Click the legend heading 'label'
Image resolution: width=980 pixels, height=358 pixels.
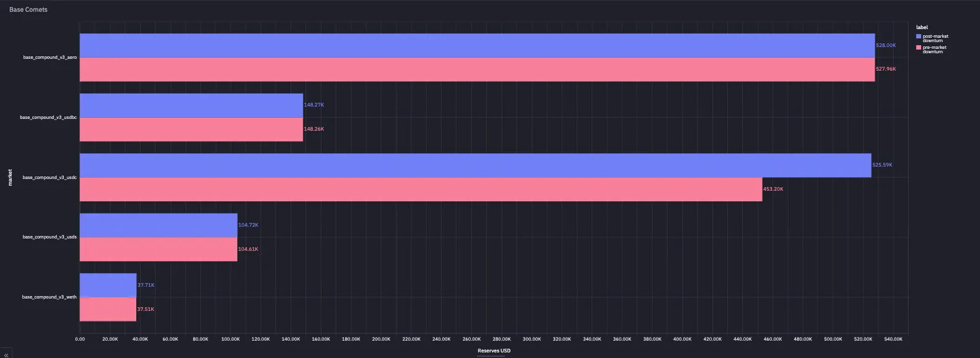pyautogui.click(x=922, y=28)
